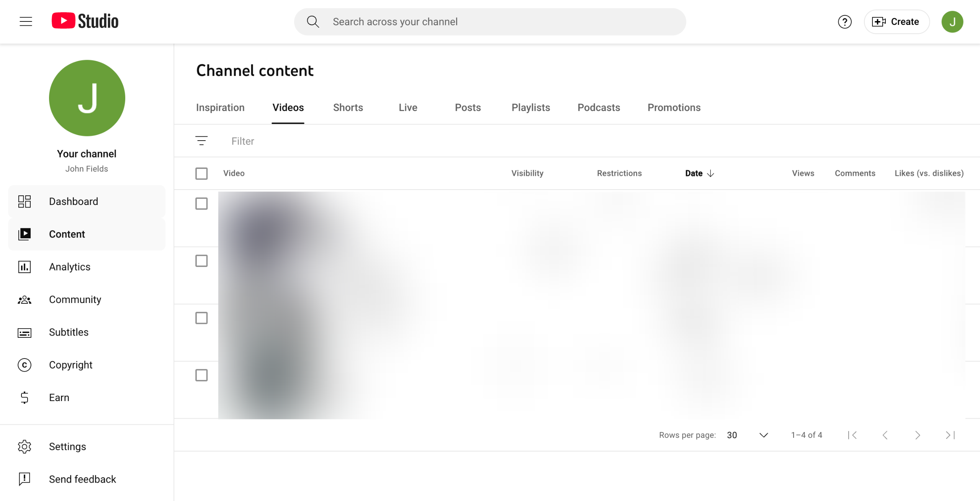Image resolution: width=980 pixels, height=501 pixels.
Task: Click the Subtitles sidebar icon
Action: 25,332
